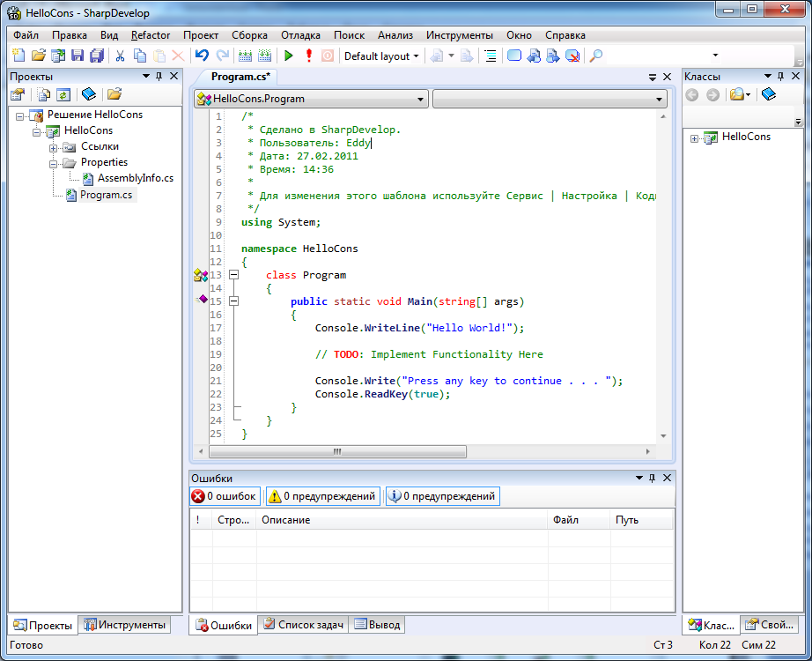Create a new file from toolbar
Image resolution: width=812 pixels, height=661 pixels.
coord(18,56)
